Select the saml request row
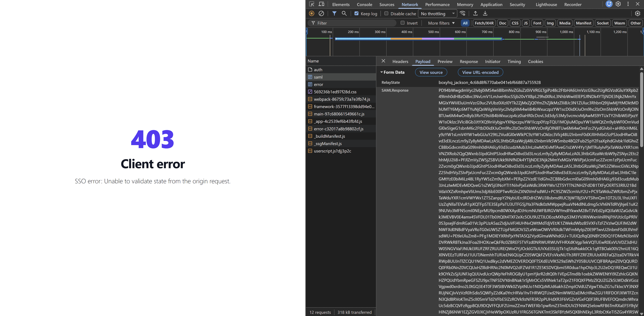 (x=341, y=77)
